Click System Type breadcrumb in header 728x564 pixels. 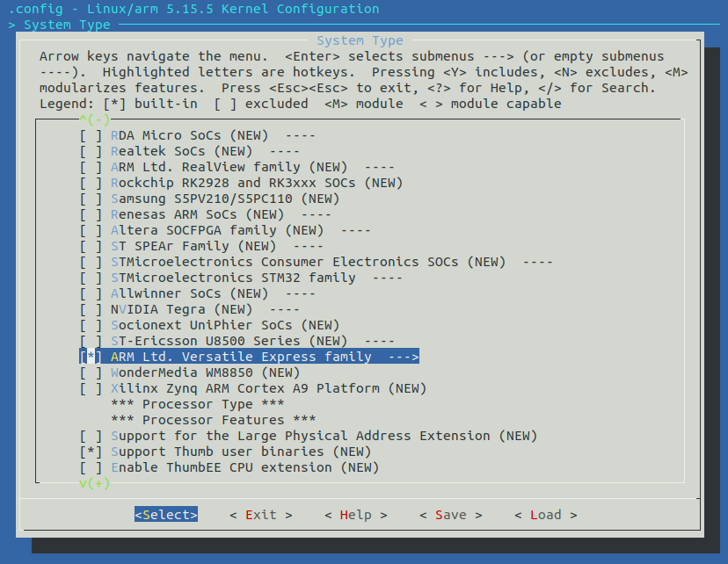pyautogui.click(x=67, y=25)
